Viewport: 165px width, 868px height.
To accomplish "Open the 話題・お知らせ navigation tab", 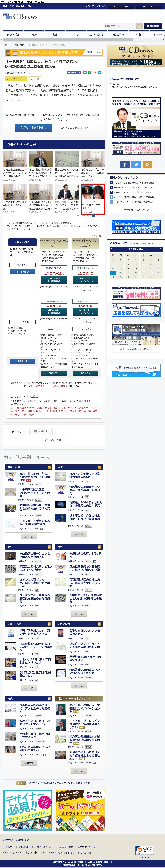I will coord(97,35).
